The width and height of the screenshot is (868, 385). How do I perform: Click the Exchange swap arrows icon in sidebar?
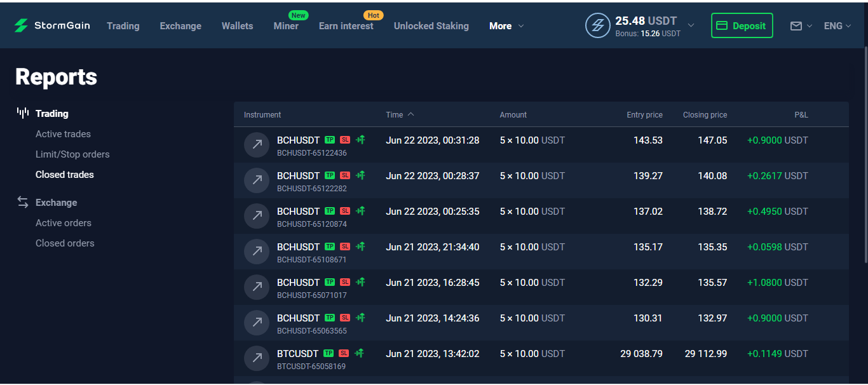pyautogui.click(x=23, y=202)
